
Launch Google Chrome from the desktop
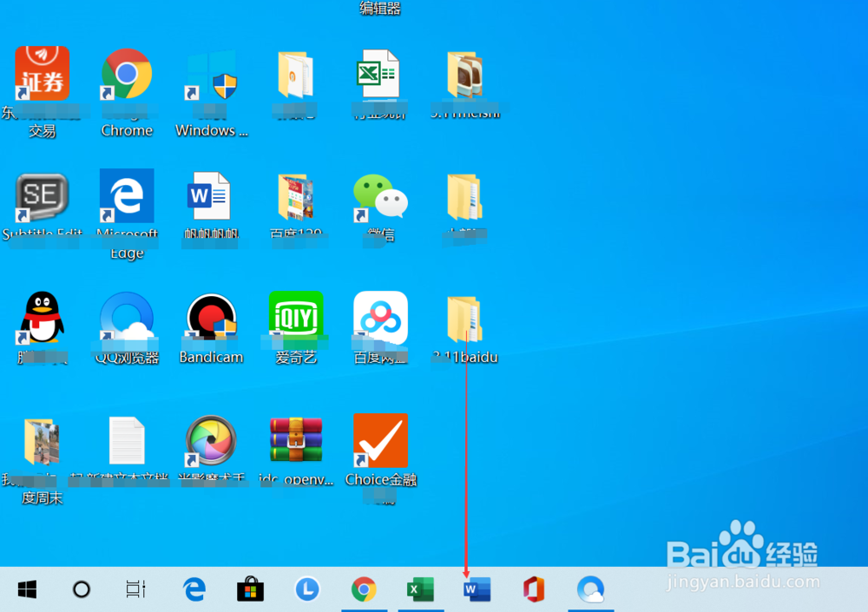point(127,74)
